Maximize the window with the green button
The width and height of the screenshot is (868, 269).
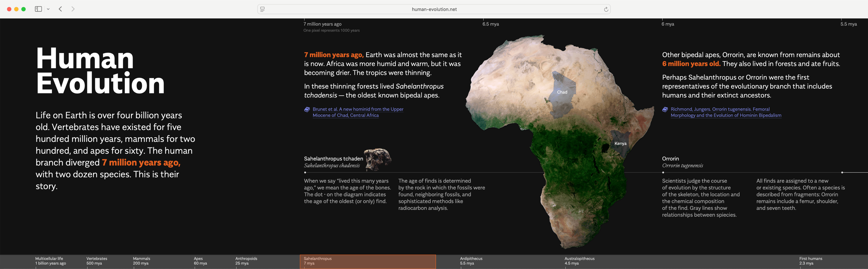tap(24, 9)
